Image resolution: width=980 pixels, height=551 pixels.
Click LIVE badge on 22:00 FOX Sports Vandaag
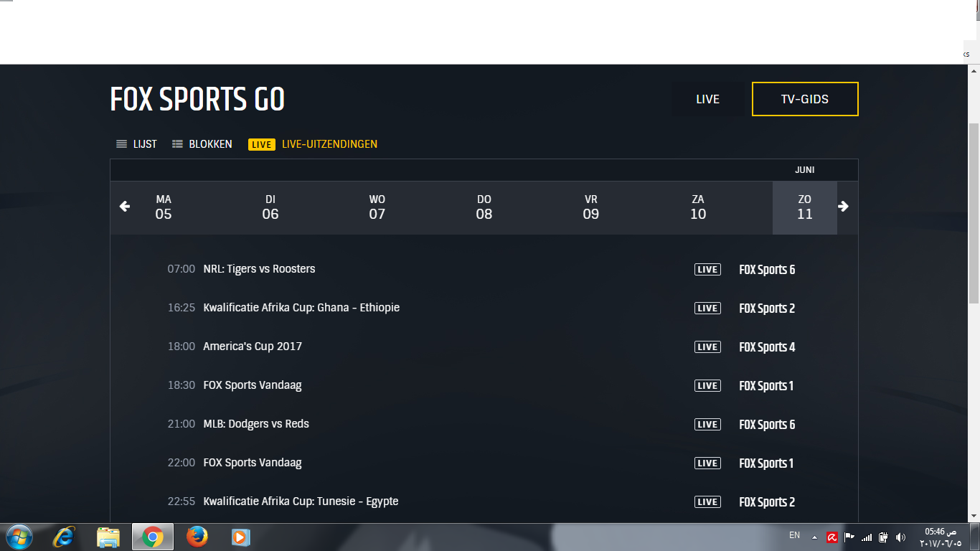(707, 463)
